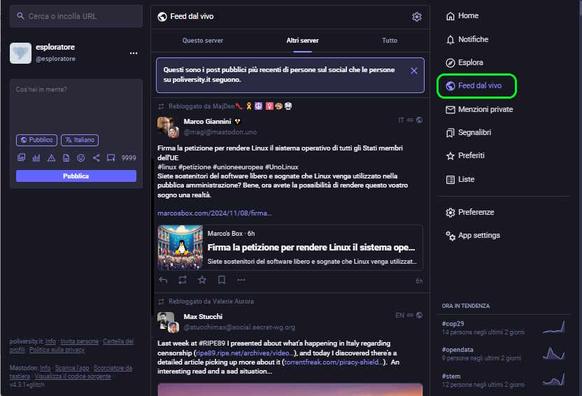Open Notifiche via the bell icon
The height and width of the screenshot is (396, 582).
pos(450,40)
